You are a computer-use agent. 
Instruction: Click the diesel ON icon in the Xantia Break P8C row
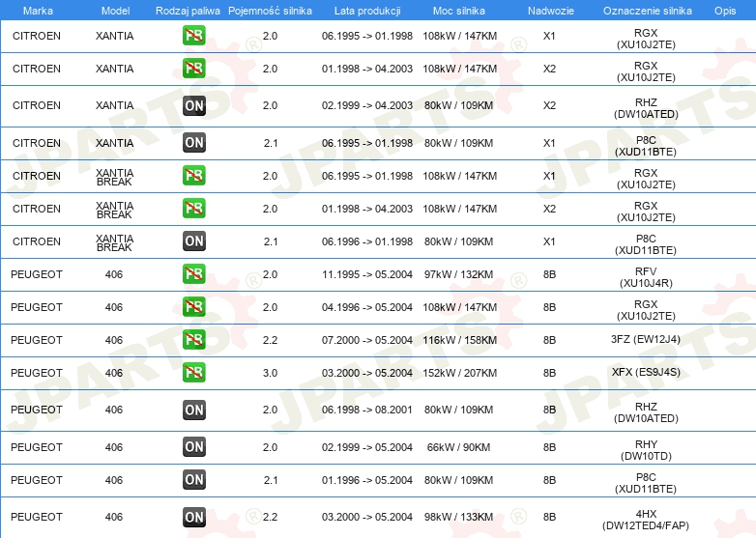coord(193,241)
